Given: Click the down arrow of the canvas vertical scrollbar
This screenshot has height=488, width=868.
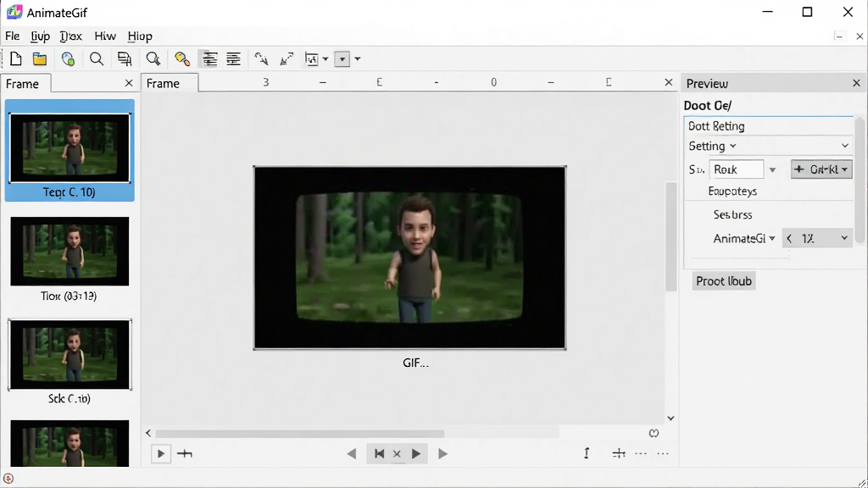Looking at the screenshot, I should click(671, 419).
